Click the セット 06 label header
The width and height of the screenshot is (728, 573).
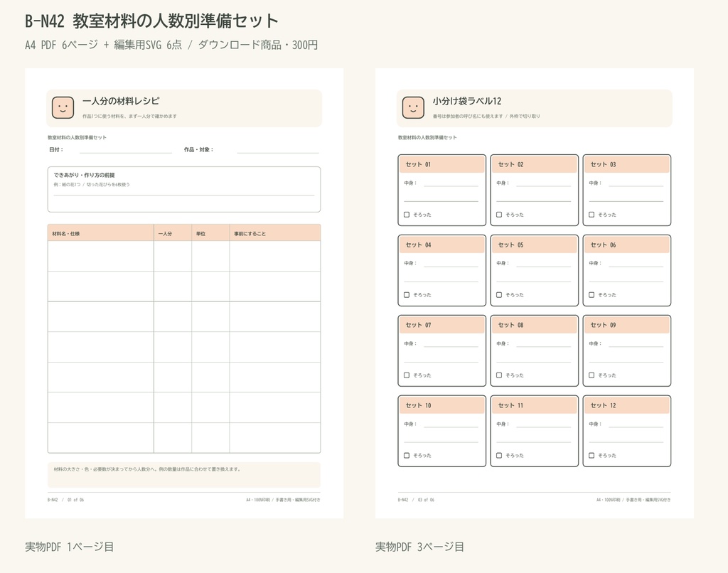pyautogui.click(x=627, y=245)
